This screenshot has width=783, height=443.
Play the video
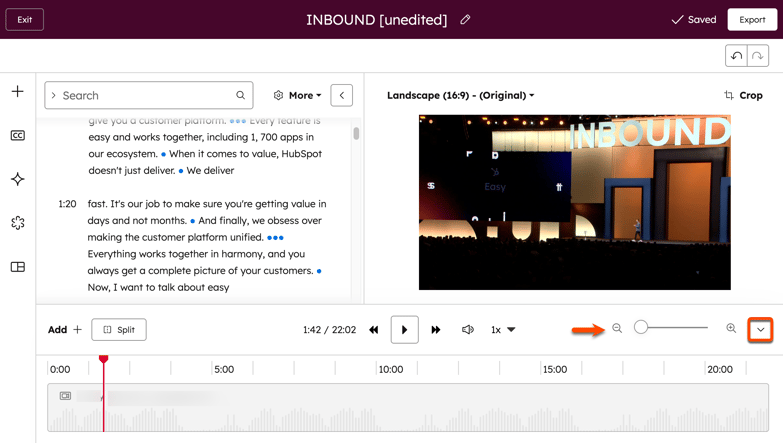404,330
